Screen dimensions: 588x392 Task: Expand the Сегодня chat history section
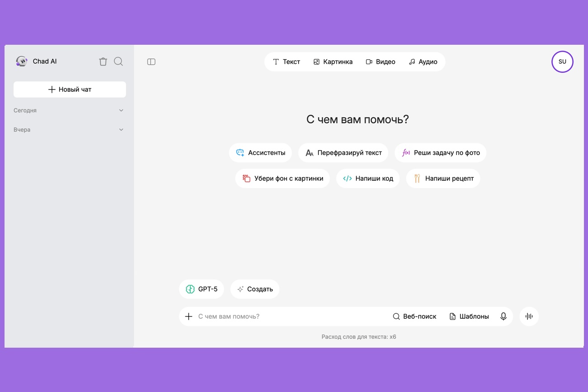(x=121, y=110)
